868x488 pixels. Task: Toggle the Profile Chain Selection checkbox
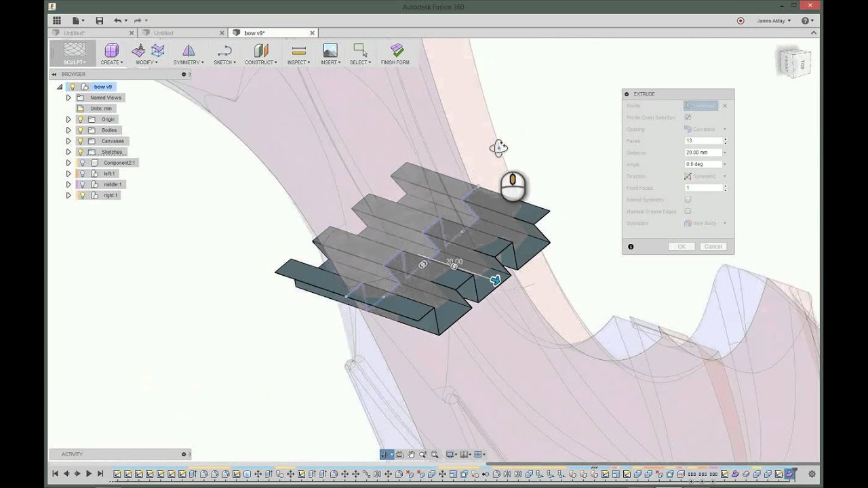(x=688, y=117)
